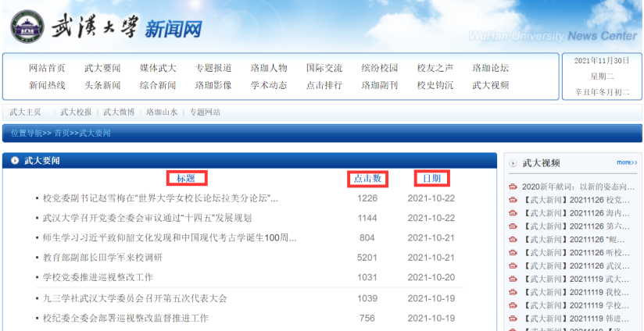Click the date in the 九三学社 row
The height and width of the screenshot is (331, 644).
[x=431, y=298]
